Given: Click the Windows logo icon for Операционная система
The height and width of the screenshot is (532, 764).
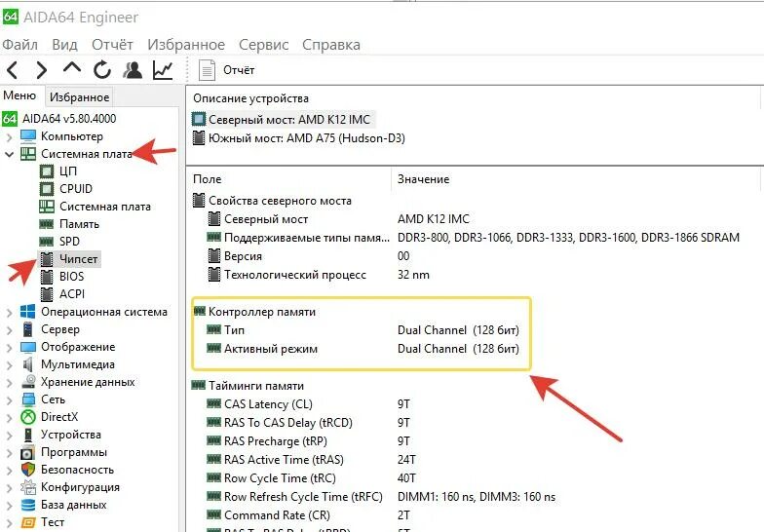Looking at the screenshot, I should [27, 312].
